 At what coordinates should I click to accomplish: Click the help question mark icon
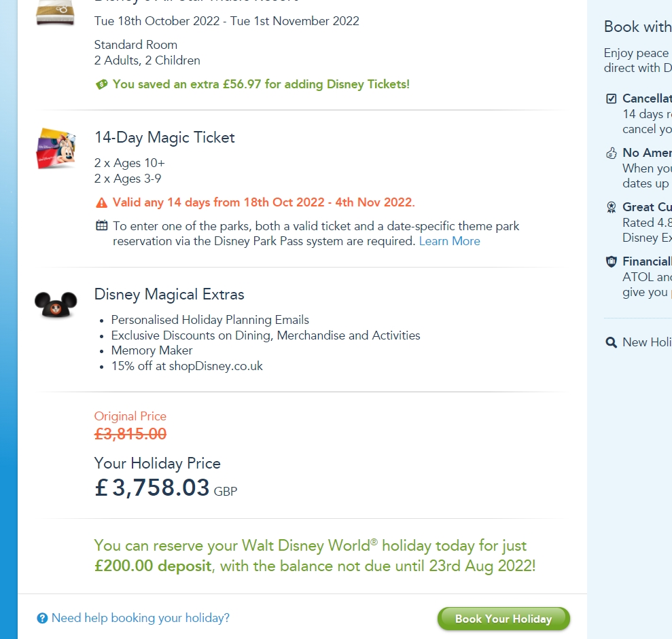(42, 618)
